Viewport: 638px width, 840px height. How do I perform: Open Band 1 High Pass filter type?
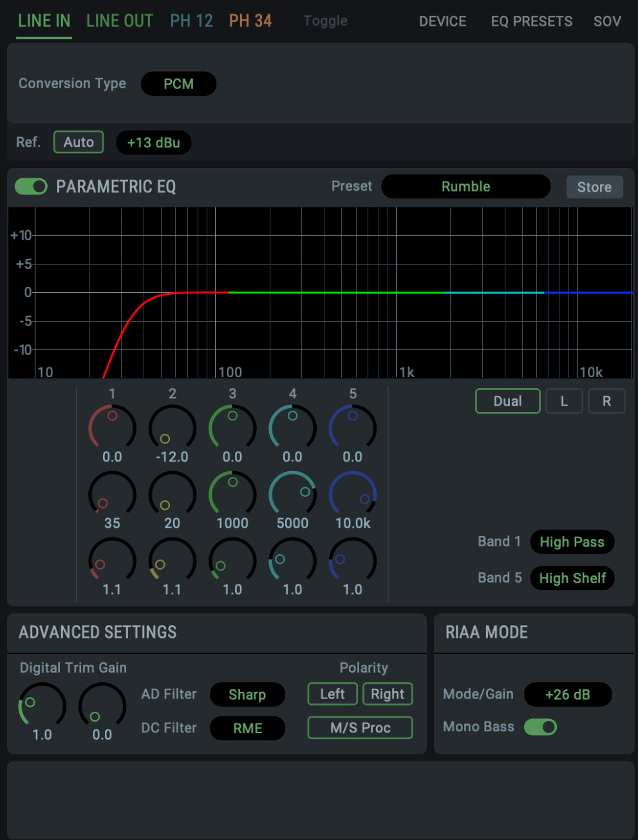tap(572, 542)
